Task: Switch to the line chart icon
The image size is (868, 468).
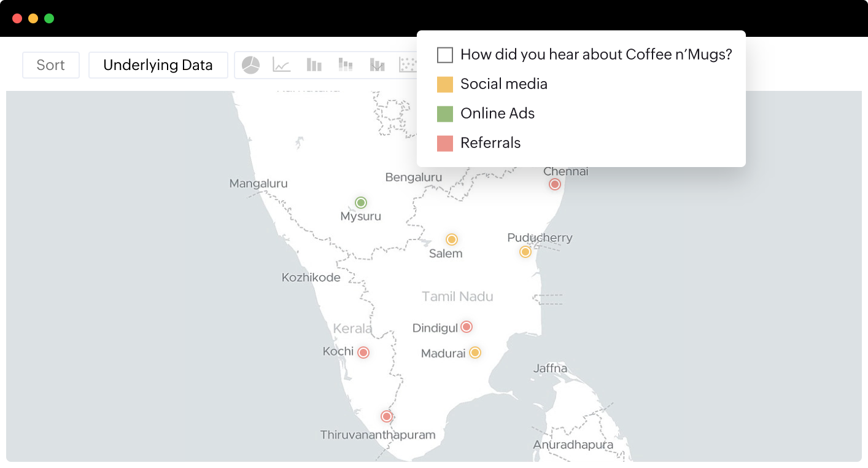Action: click(282, 65)
